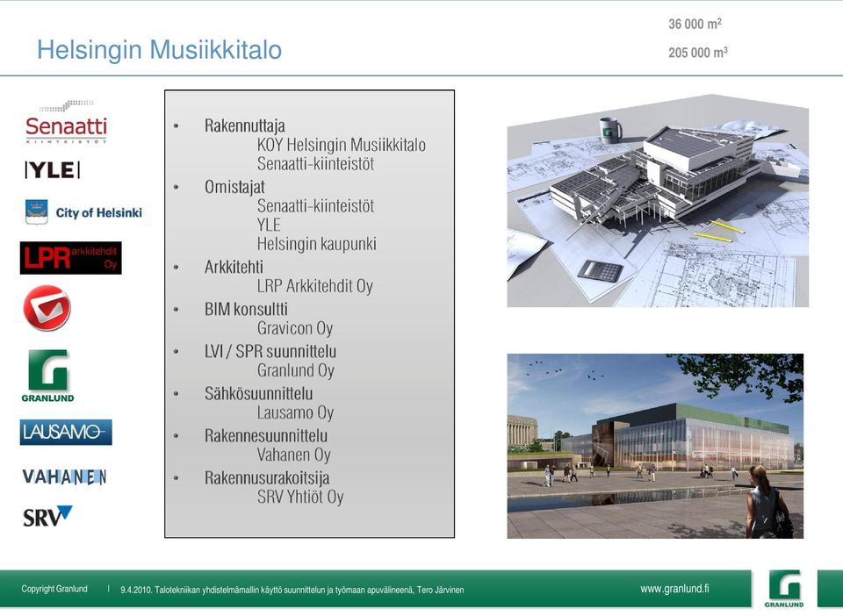Click Senaatti-kiinteistöt under Rakennuttaja
This screenshot has width=843, height=616.
coord(315,164)
